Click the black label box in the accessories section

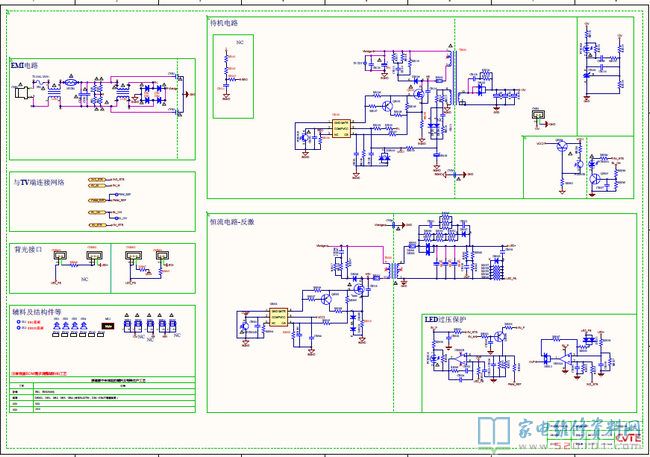[x=108, y=326]
